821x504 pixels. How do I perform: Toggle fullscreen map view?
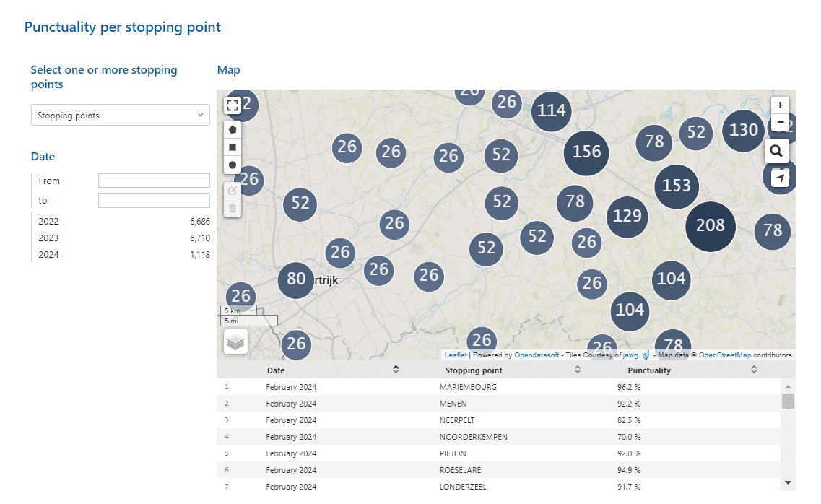click(233, 106)
